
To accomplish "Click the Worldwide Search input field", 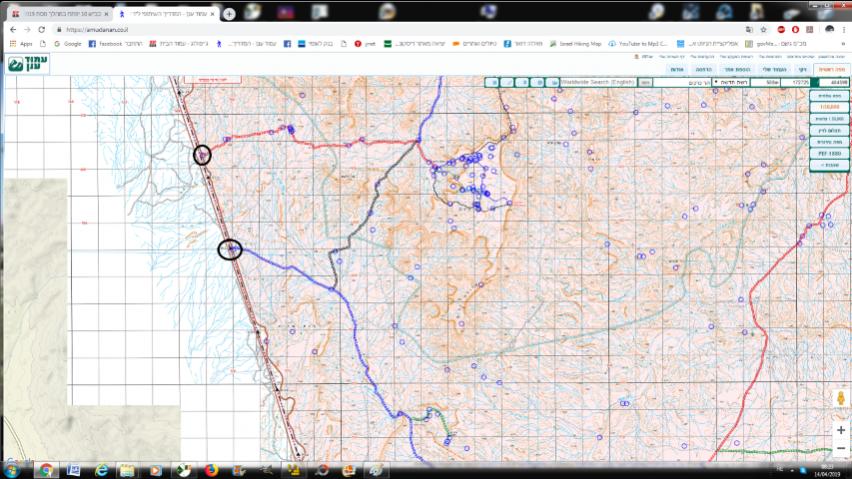I will tap(597, 81).
